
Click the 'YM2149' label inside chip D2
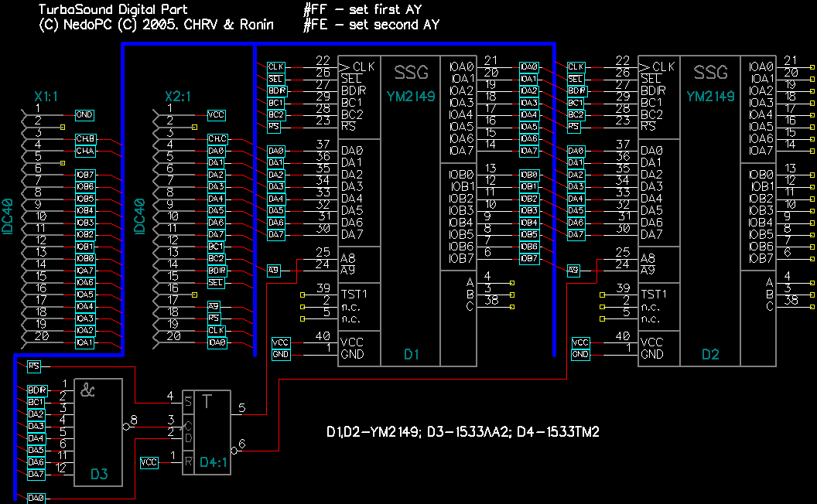710,97
